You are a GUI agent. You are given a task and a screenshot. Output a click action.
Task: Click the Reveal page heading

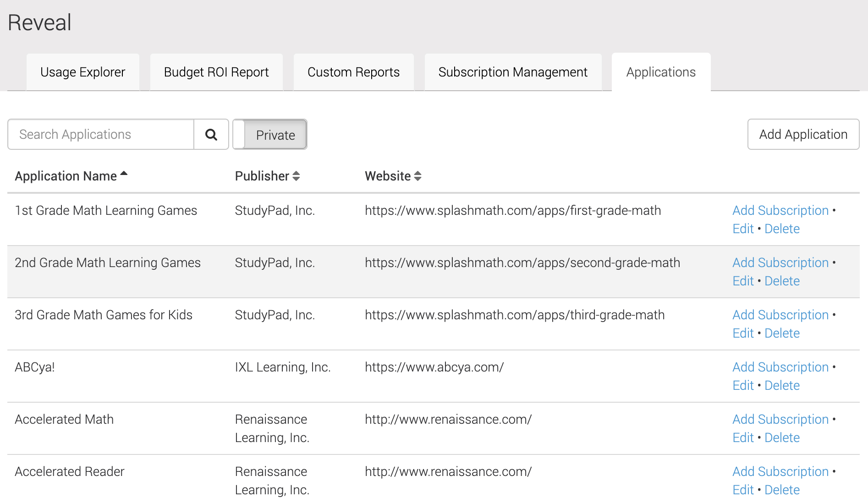pyautogui.click(x=40, y=22)
